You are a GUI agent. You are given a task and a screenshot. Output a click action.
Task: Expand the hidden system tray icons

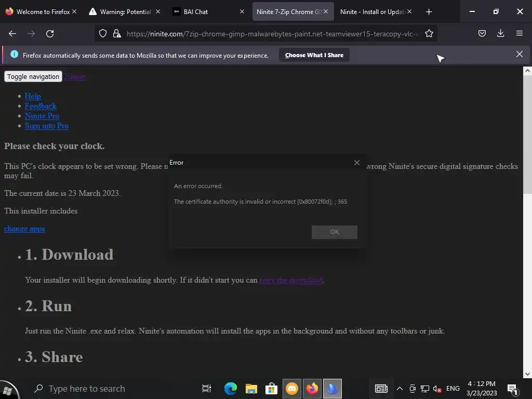click(400, 389)
